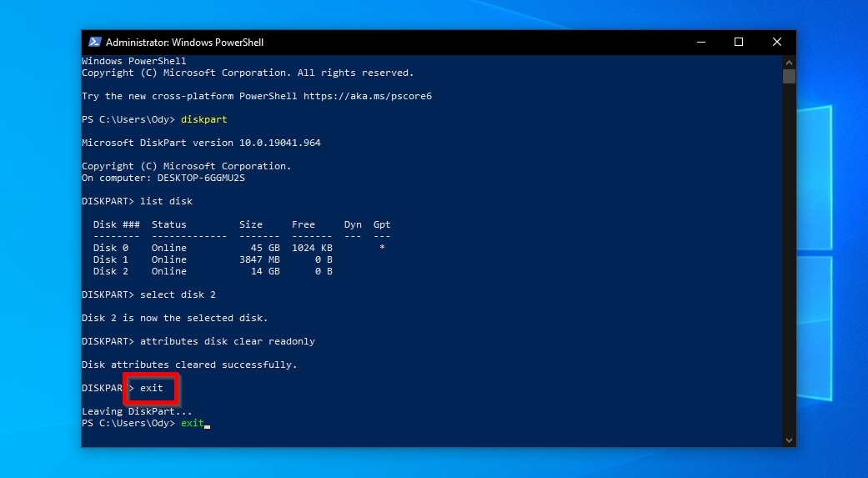
Task: Click the 'Leaving DiskPart...' line
Action: pos(137,411)
